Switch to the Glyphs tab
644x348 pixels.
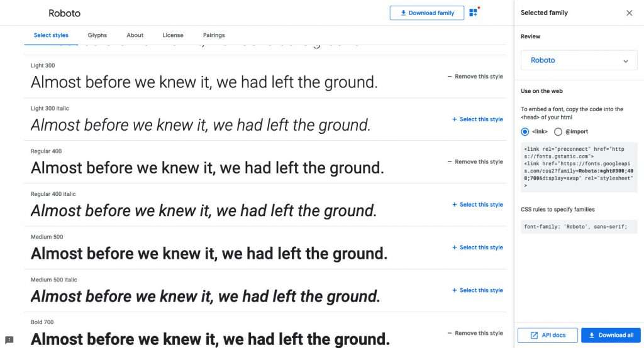click(97, 35)
